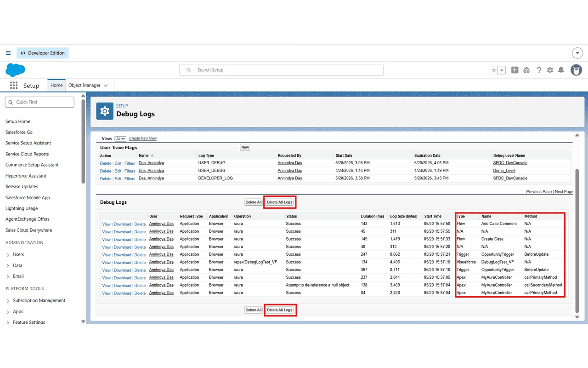Click in the Search Setup field
Image resolution: width=588 pixels, height=368 pixels.
(x=281, y=70)
